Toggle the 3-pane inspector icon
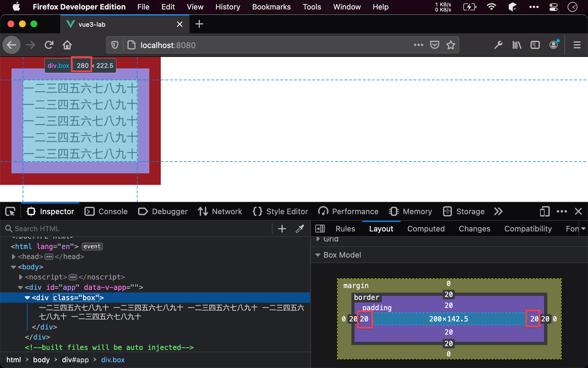 [x=320, y=229]
